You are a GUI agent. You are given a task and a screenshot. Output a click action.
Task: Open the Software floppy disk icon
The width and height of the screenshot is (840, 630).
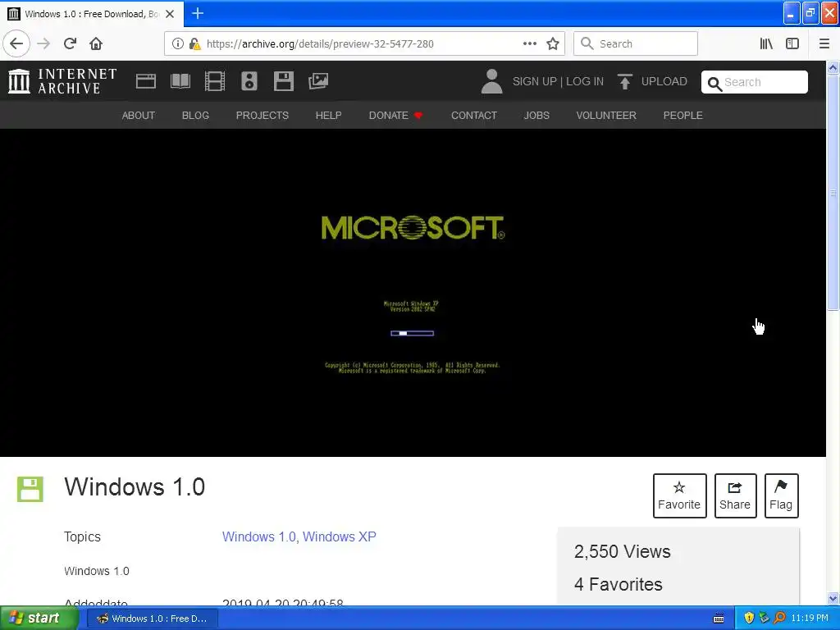(283, 81)
